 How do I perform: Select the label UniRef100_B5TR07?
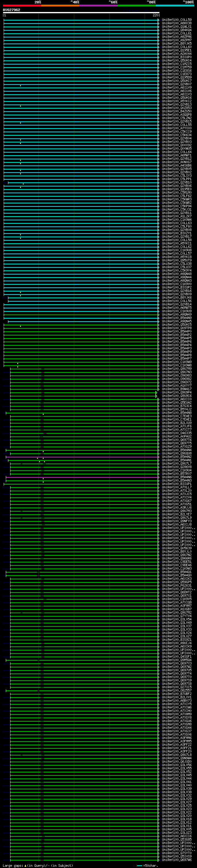[x=177, y=474]
